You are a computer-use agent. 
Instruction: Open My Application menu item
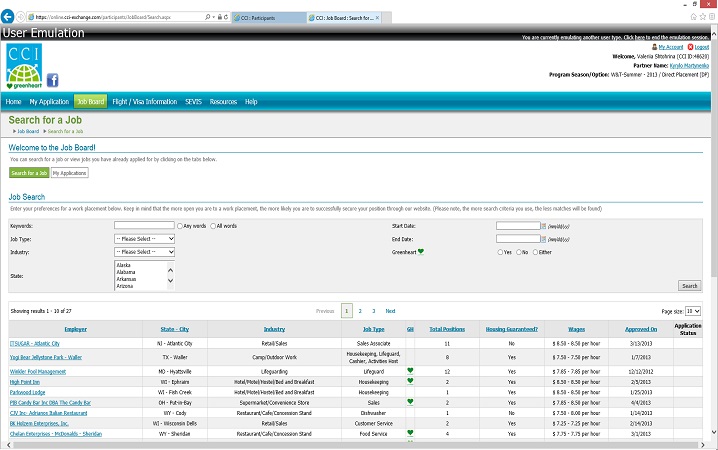49,102
